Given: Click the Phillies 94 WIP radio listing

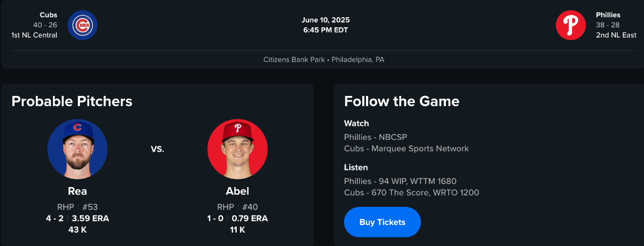Looking at the screenshot, I should click(400, 181).
